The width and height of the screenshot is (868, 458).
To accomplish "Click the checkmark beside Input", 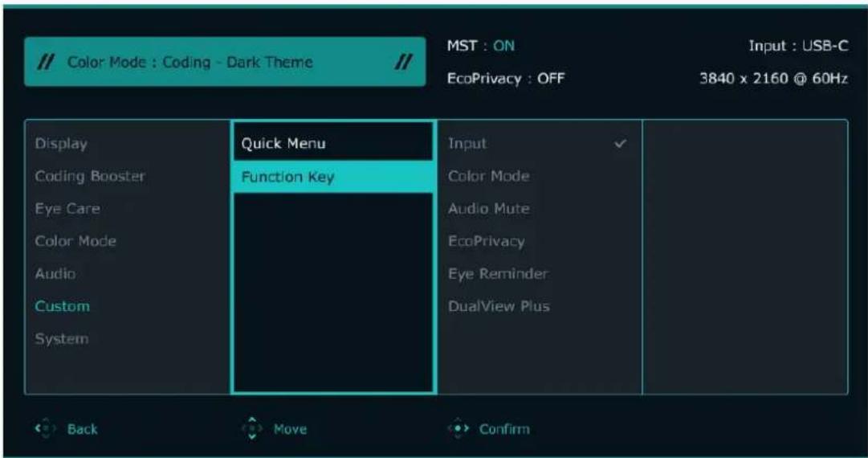I will tap(621, 144).
